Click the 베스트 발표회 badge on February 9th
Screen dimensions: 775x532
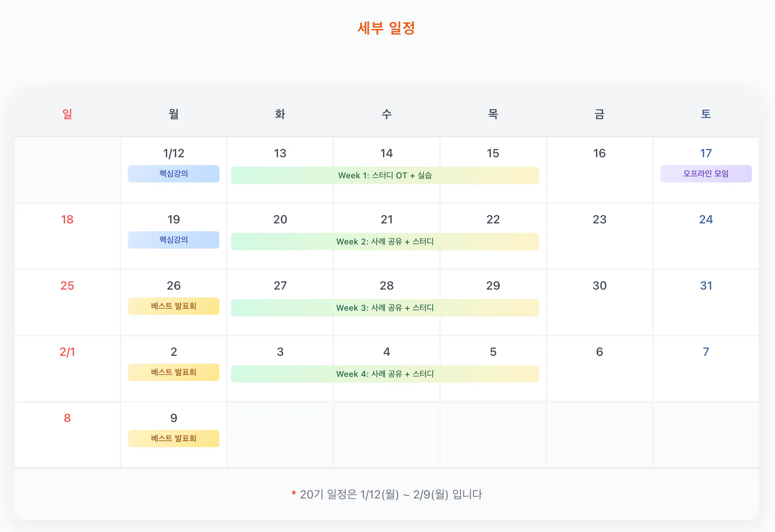tap(173, 438)
